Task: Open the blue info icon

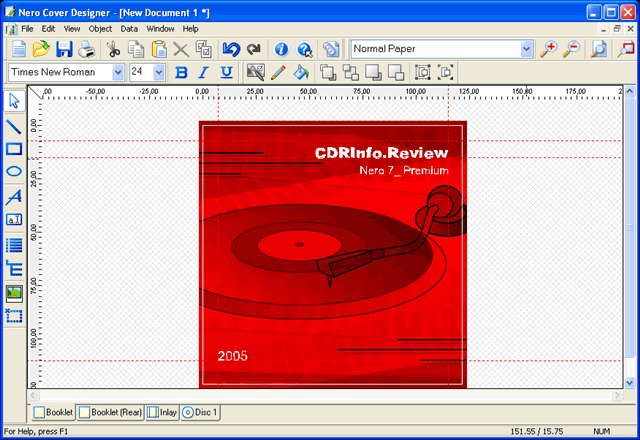Action: pos(281,49)
